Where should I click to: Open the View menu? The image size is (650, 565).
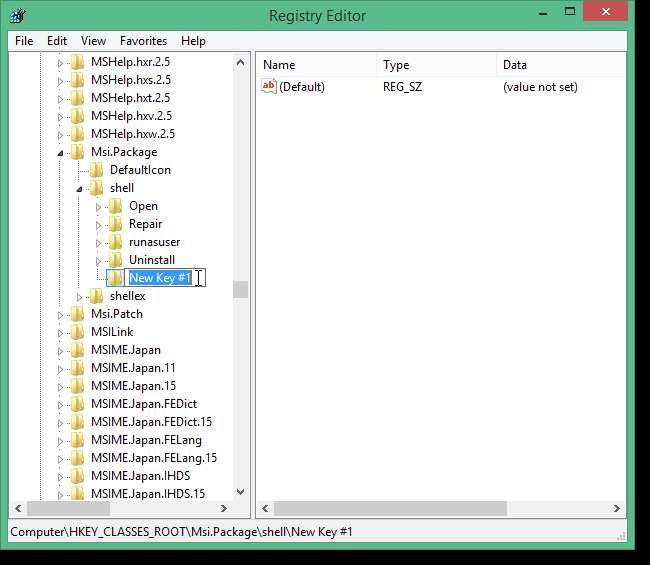(93, 41)
